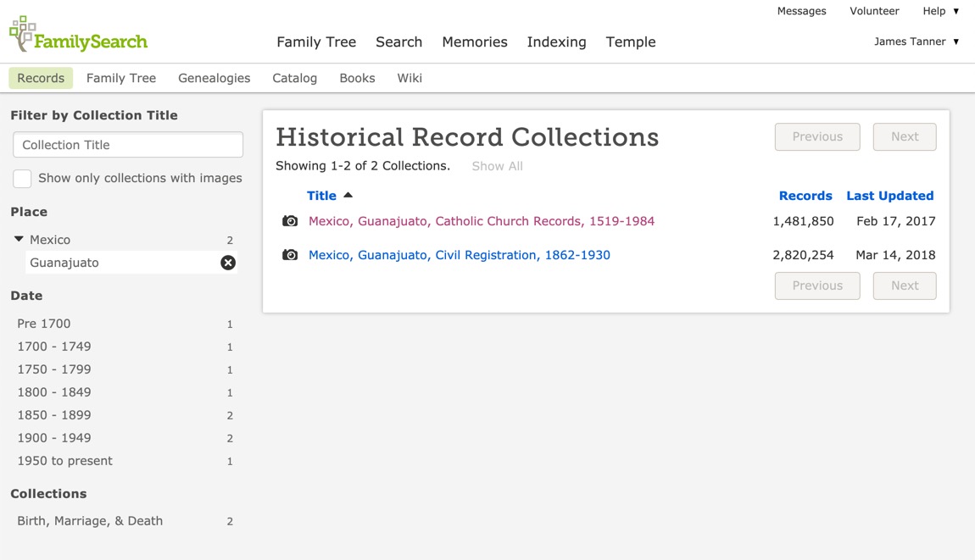Click camera icon beside Catholic Church Records
The height and width of the screenshot is (560, 975).
click(x=290, y=221)
